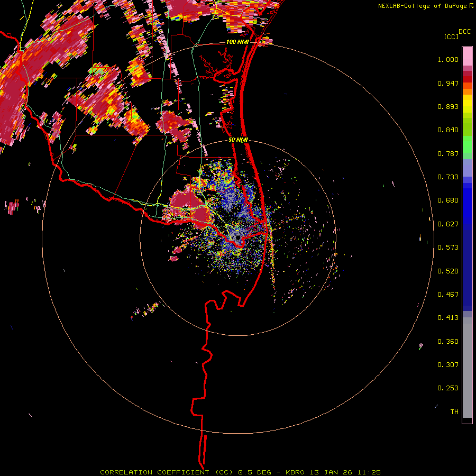Click the gray lower segment of color bar

coord(467,368)
